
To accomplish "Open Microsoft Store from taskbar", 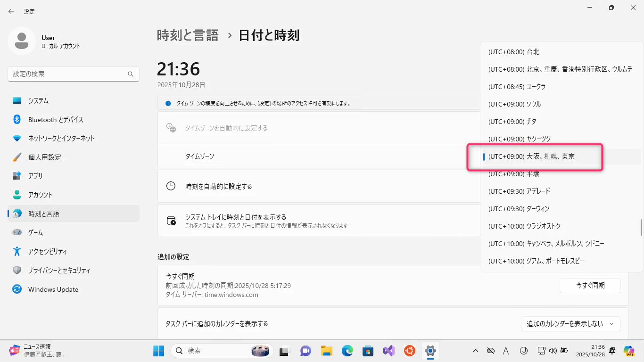I will (368, 351).
